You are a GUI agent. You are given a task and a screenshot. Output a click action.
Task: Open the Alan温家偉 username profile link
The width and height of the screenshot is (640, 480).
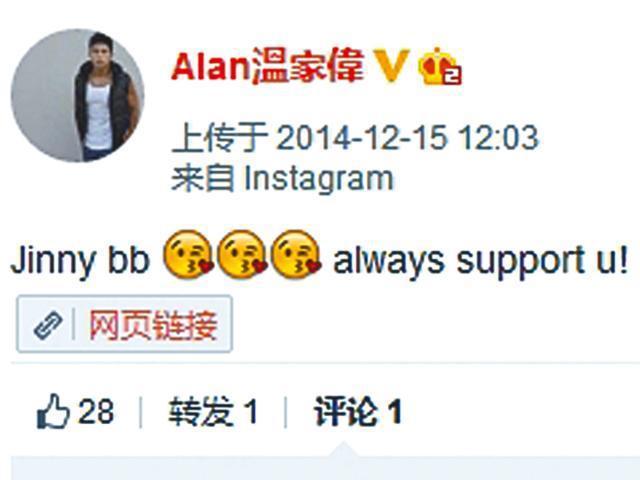coord(267,66)
